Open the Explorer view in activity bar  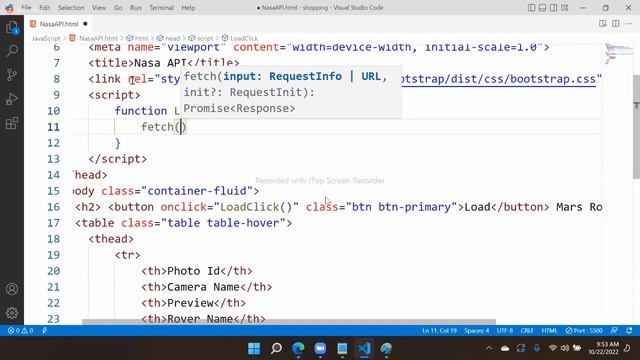click(x=12, y=28)
